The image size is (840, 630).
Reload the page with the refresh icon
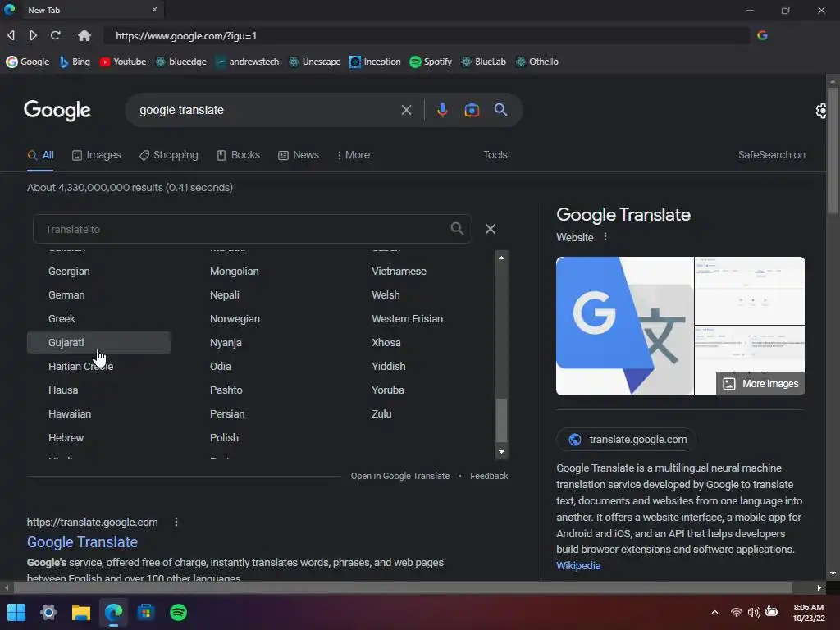click(x=55, y=35)
